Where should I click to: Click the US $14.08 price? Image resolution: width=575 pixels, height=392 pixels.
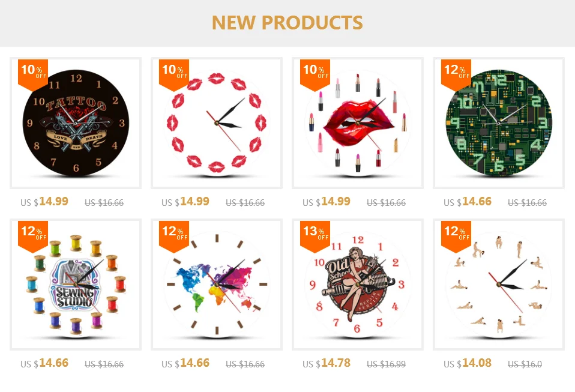tap(468, 363)
